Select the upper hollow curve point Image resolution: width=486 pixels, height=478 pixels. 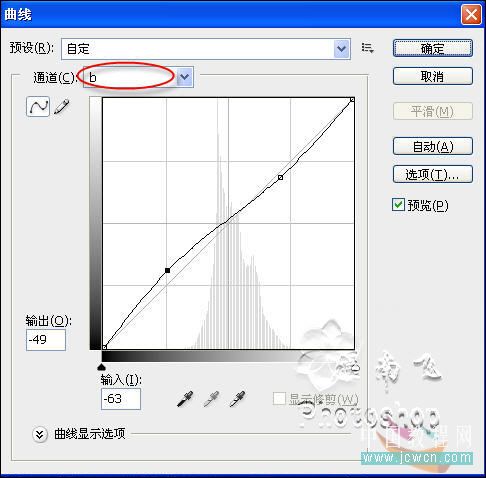281,178
